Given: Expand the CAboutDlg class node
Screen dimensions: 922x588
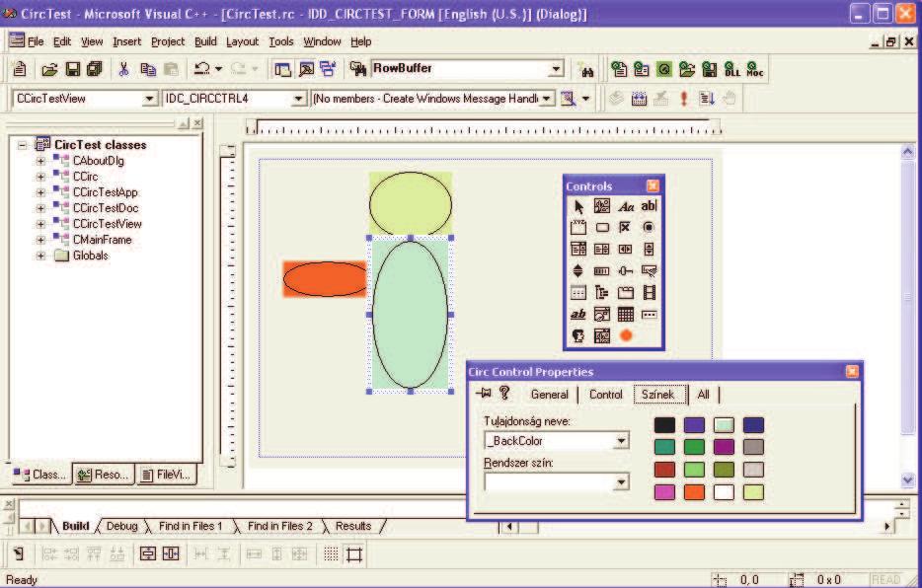Looking at the screenshot, I should coord(40,161).
